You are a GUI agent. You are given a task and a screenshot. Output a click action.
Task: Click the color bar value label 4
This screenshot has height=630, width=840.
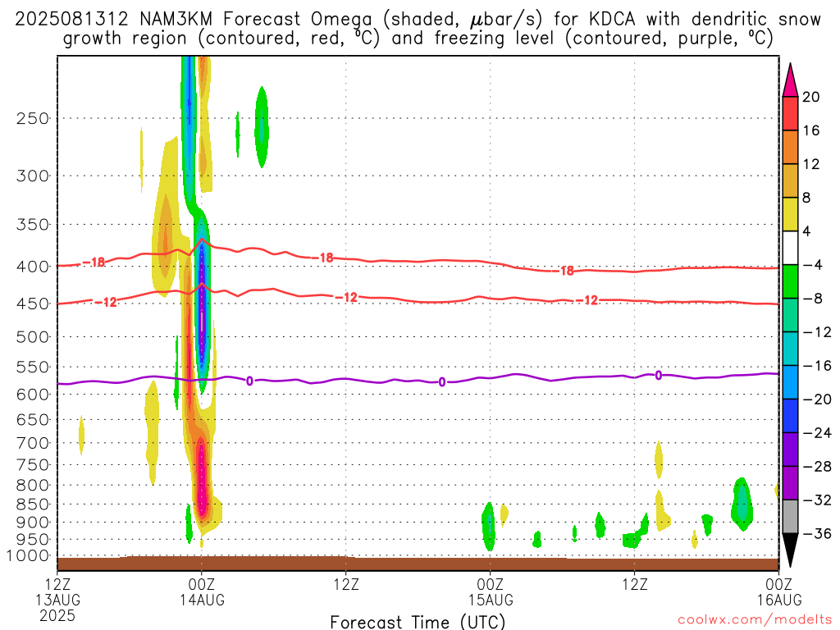806,231
